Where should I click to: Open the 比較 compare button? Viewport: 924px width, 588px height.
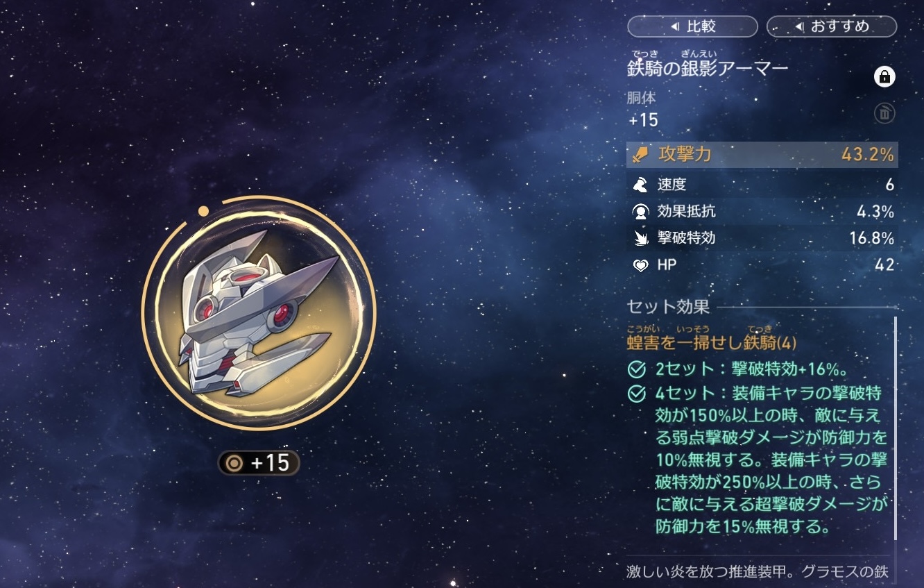click(692, 27)
